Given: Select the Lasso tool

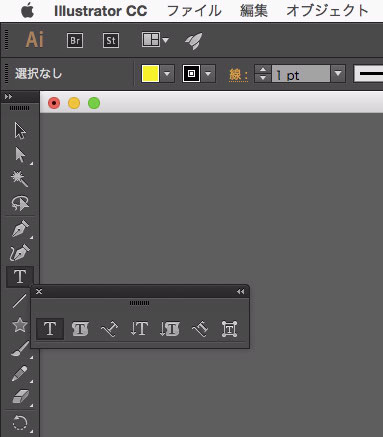Looking at the screenshot, I should (20, 203).
